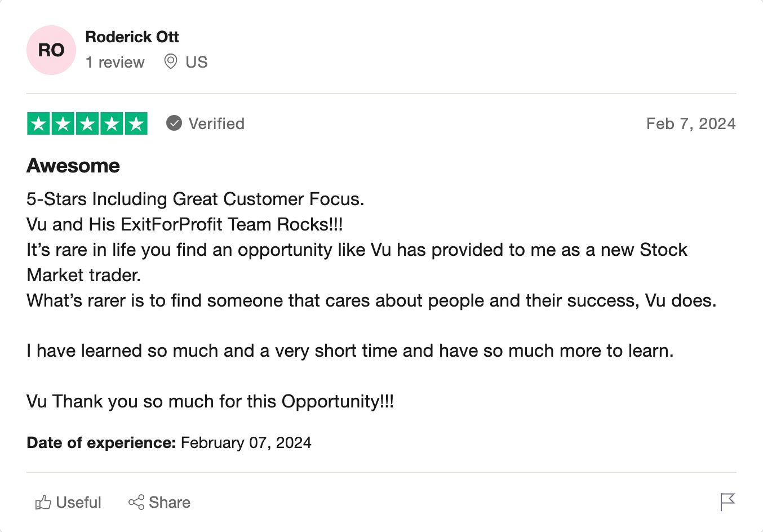Open Roderick Ott's profile name
The height and width of the screenshot is (532, 763).
132,37
